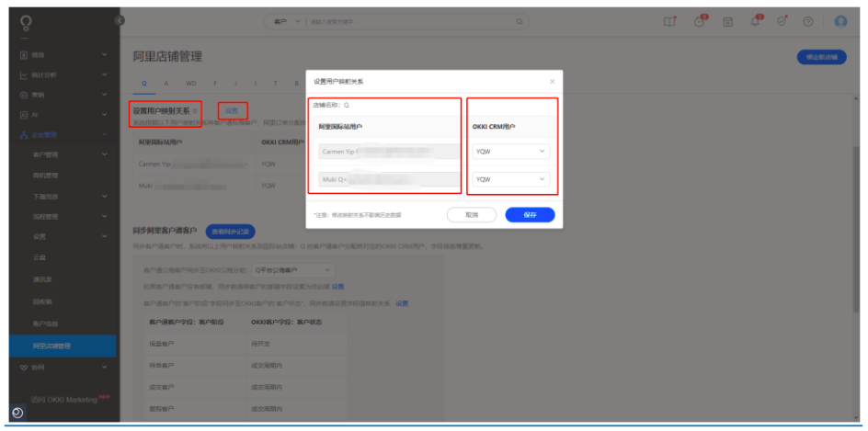Open 访问 OKKI Marketing link
Image resolution: width=868 pixels, height=431 pixels.
[64, 400]
